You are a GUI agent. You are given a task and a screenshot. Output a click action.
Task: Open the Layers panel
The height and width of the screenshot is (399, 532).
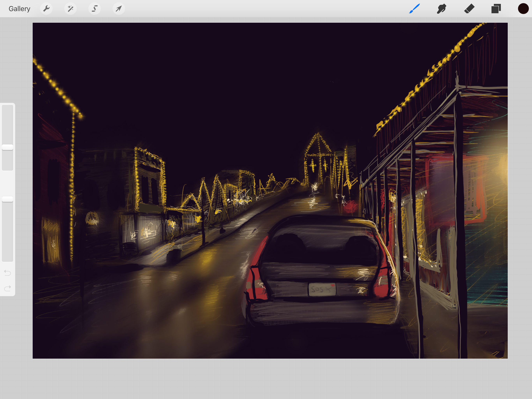click(x=496, y=9)
